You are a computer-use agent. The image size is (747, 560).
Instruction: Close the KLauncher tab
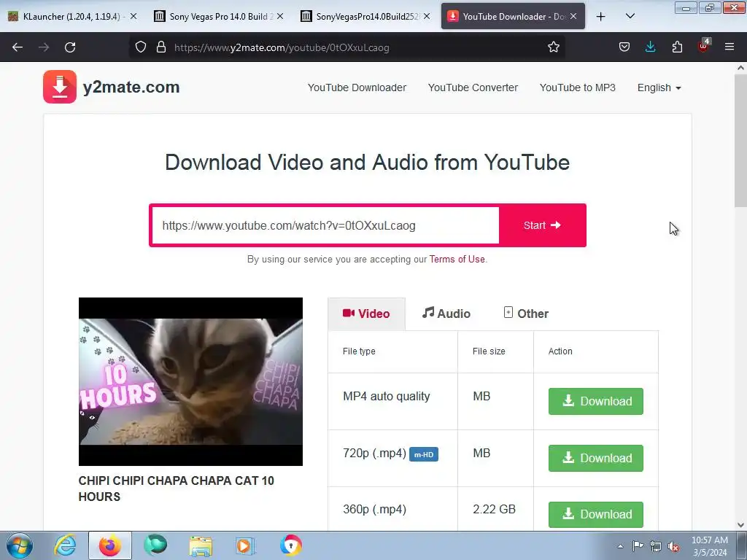(133, 16)
